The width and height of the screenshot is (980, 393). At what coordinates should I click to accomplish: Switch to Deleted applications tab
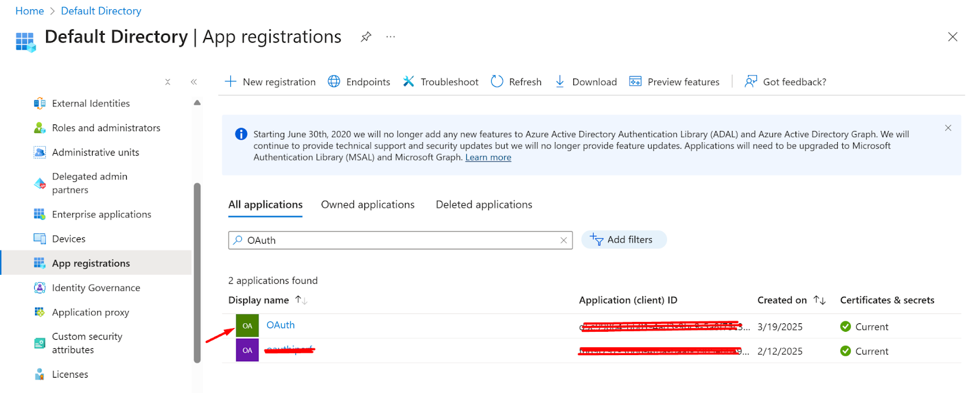484,205
